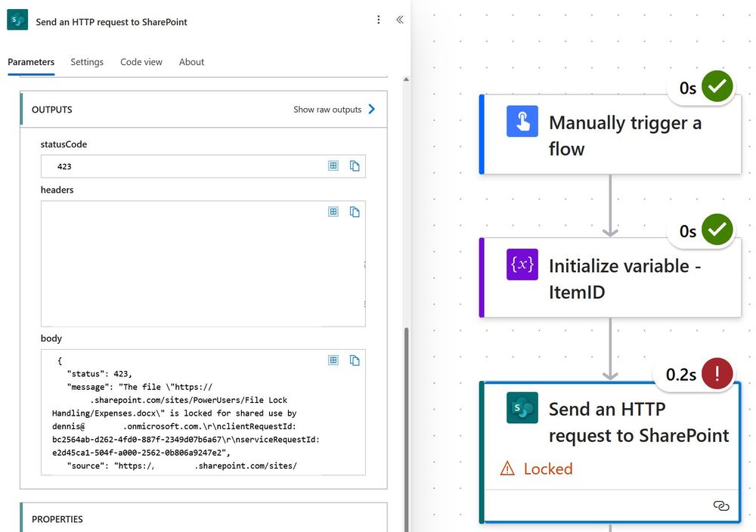Click the panel vertical scrollbar thumb
The image size is (756, 532).
point(407,429)
